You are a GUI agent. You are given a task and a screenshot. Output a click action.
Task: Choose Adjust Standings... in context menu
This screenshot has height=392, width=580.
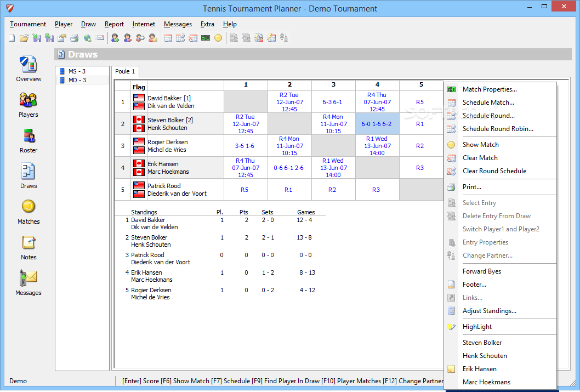pos(500,311)
